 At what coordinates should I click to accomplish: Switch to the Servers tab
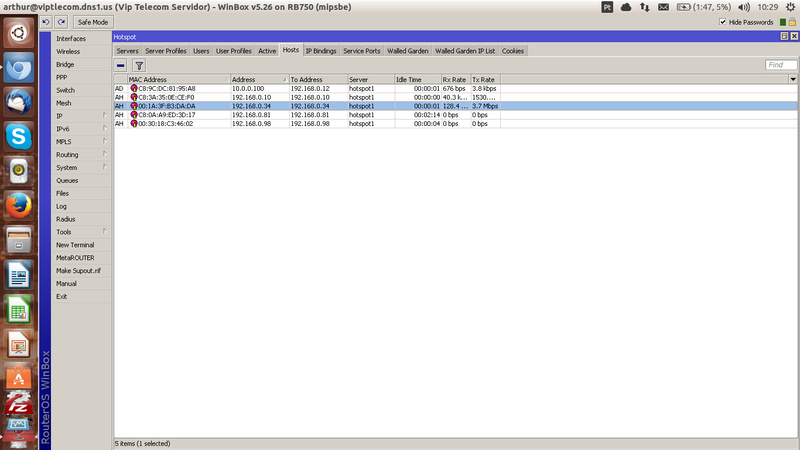tap(127, 51)
